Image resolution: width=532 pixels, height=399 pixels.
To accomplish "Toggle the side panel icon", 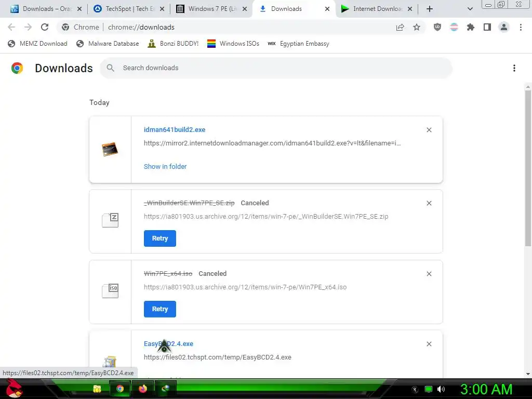I will [487, 27].
